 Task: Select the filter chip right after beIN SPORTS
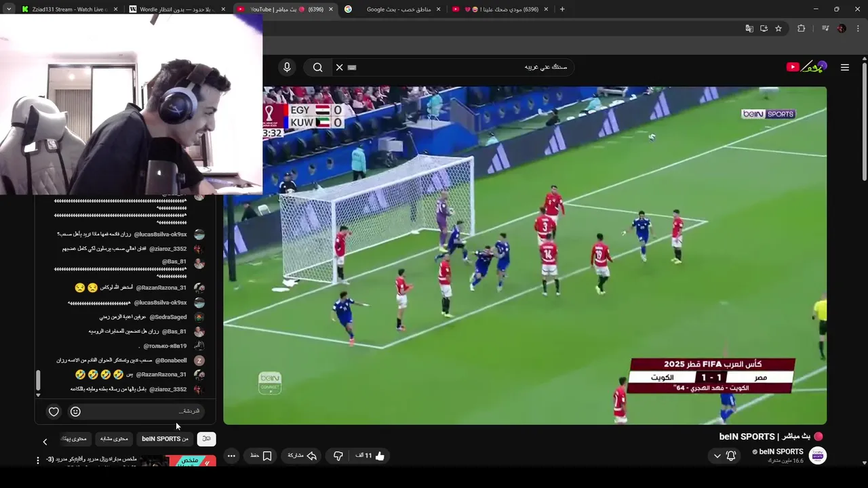114,439
